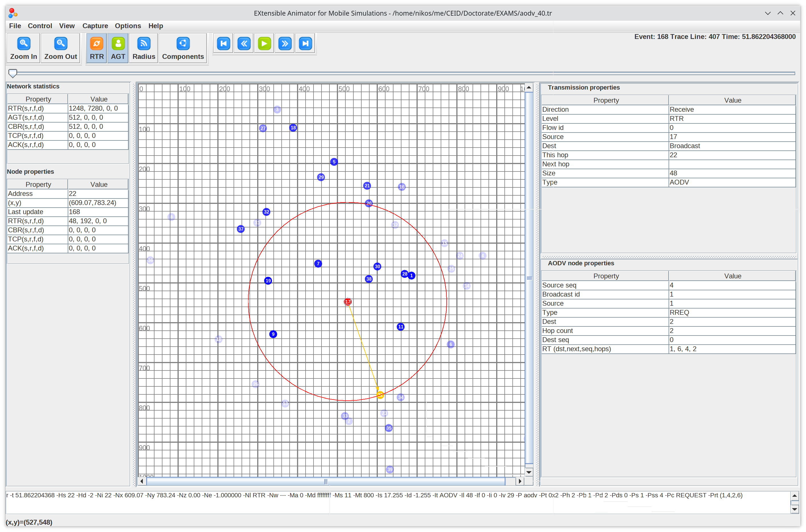Viewport: 806px width, 532px height.
Task: Select the Type row showing RREQ
Action: [669, 312]
